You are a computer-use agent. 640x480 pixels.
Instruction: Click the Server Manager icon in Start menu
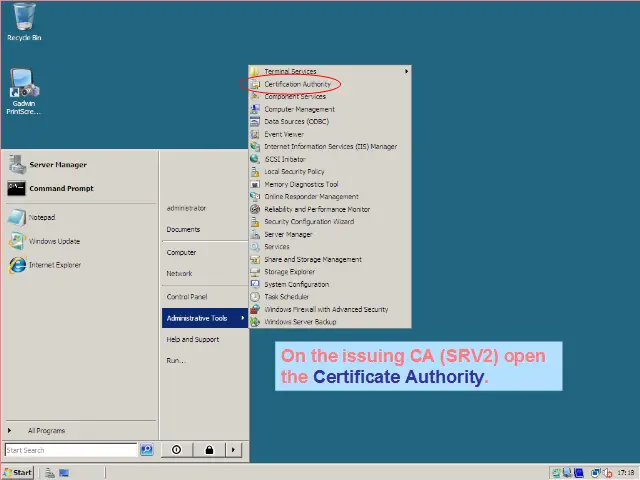(17, 165)
